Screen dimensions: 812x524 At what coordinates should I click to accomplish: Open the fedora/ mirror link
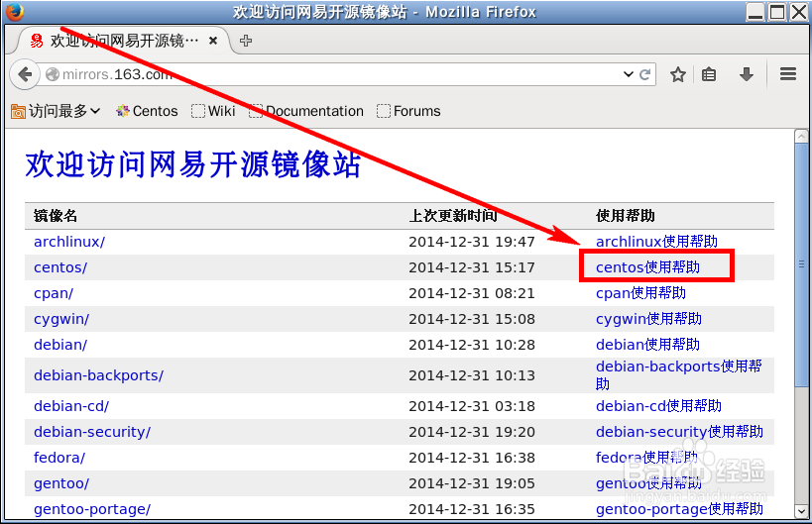coord(59,458)
